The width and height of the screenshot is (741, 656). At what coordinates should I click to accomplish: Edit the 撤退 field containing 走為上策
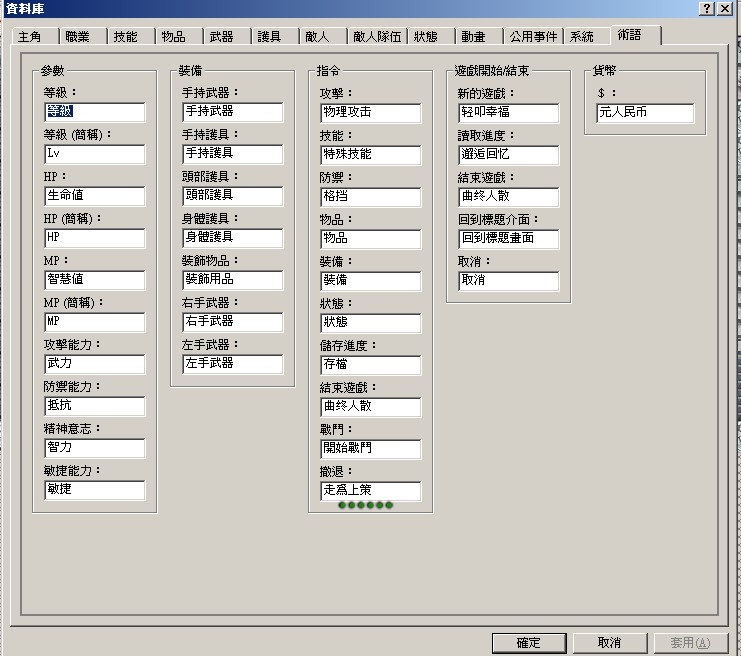click(x=370, y=491)
